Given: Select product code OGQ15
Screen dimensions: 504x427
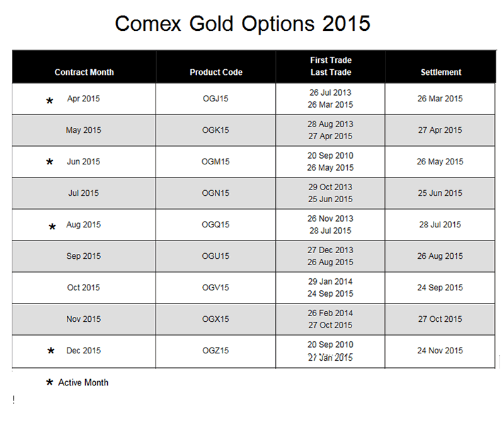Looking at the screenshot, I should point(215,225).
